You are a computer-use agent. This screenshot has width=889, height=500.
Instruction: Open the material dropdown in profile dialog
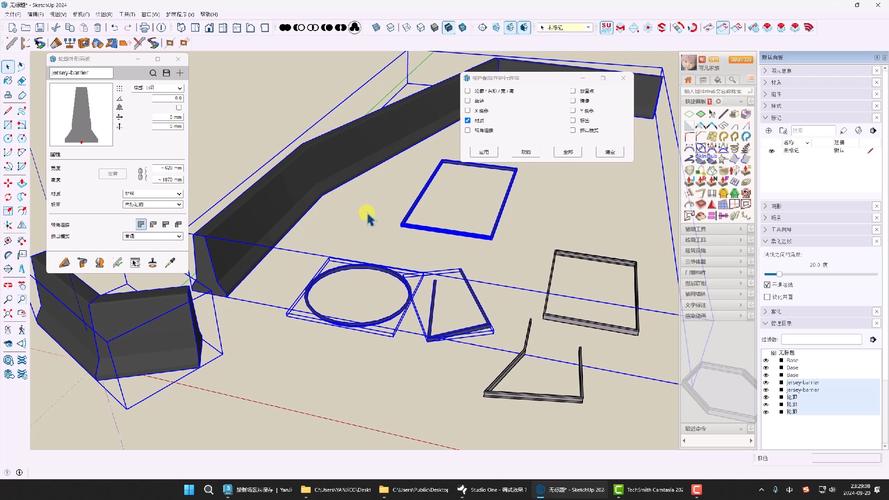pyautogui.click(x=153, y=193)
